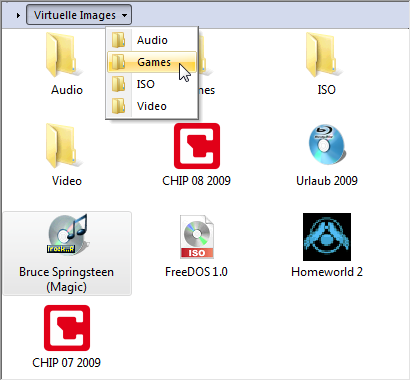Click the CHIP 07 2009 file name

66,362
